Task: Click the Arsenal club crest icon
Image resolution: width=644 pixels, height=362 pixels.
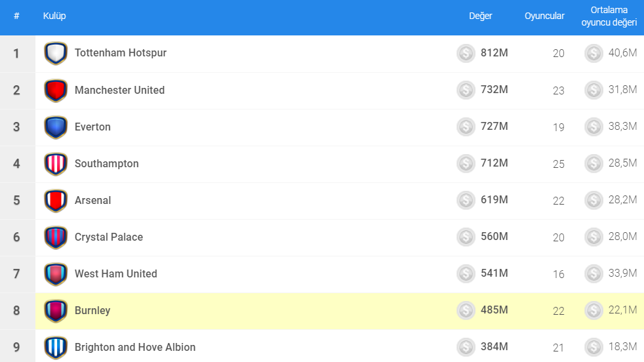Action: pos(56,200)
